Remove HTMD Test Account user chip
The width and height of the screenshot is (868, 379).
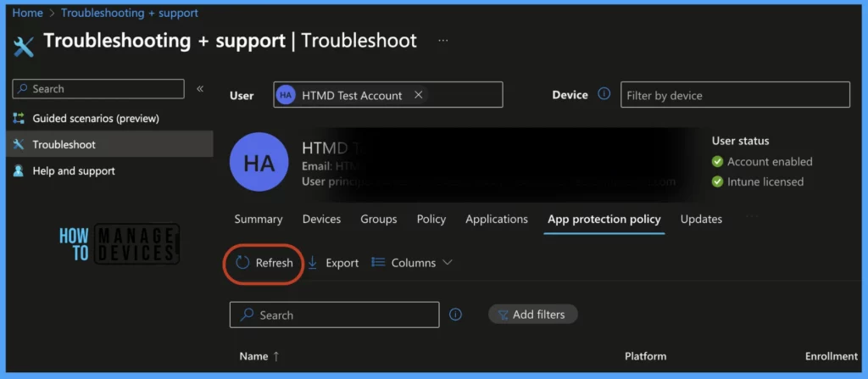coord(419,95)
